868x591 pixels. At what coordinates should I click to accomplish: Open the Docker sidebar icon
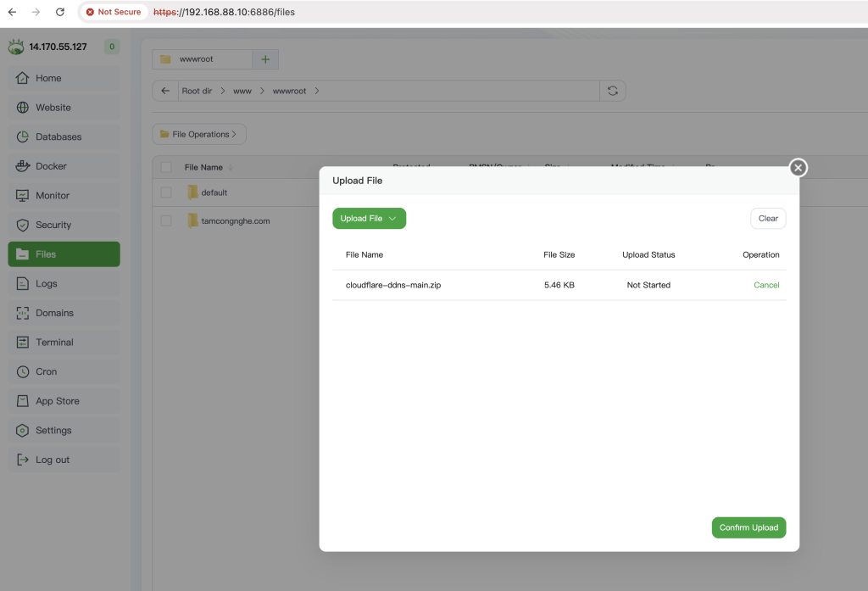coord(22,166)
